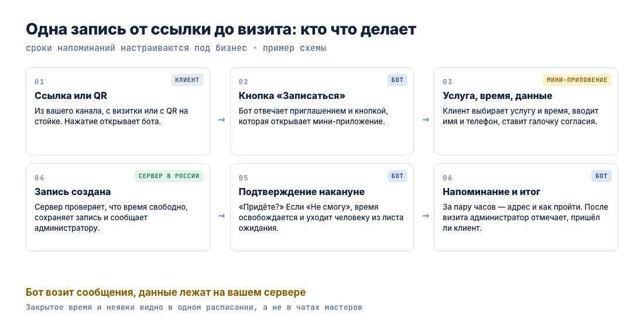Screen dimensions: 644x328
Task: Click description «Сервер проверяет, что время свободно»
Action: click(111, 217)
